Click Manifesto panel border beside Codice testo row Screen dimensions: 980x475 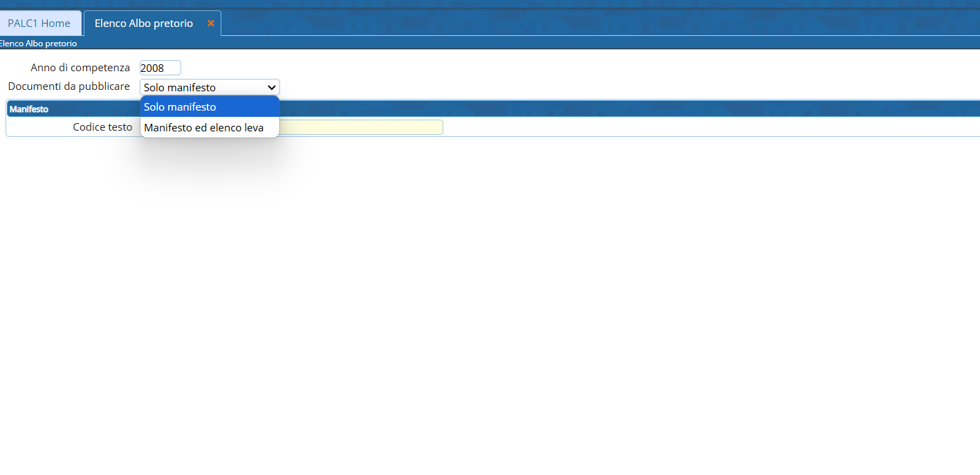click(6, 127)
